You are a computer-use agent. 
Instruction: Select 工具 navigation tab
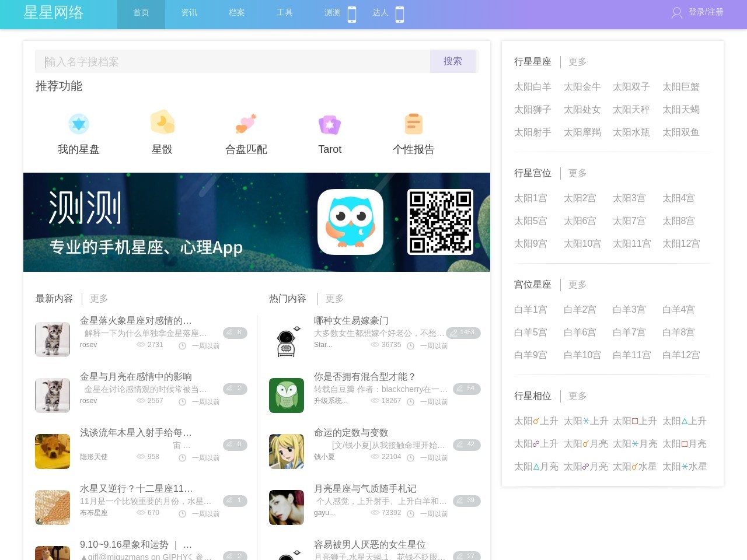tap(285, 13)
